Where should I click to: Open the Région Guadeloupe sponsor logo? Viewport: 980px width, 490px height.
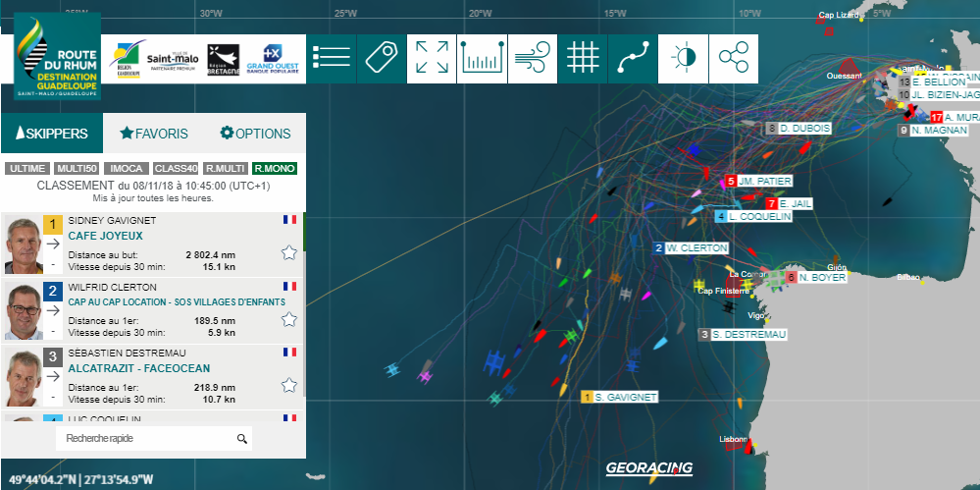[127, 59]
